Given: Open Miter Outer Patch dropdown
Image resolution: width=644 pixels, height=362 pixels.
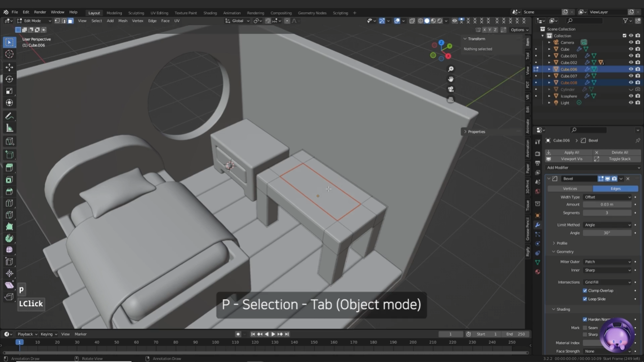Looking at the screenshot, I should pos(608,262).
